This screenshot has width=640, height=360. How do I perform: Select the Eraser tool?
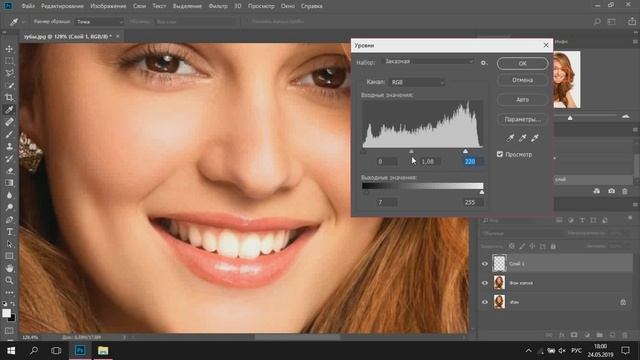[9, 171]
